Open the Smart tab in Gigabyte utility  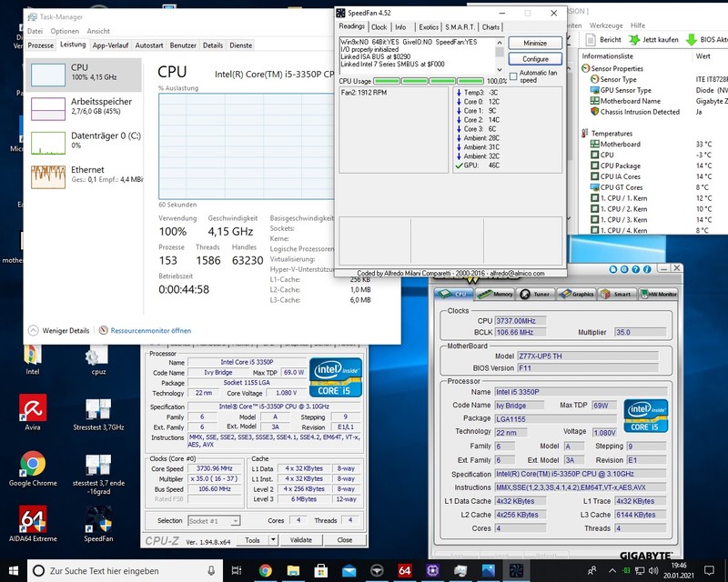tap(617, 294)
